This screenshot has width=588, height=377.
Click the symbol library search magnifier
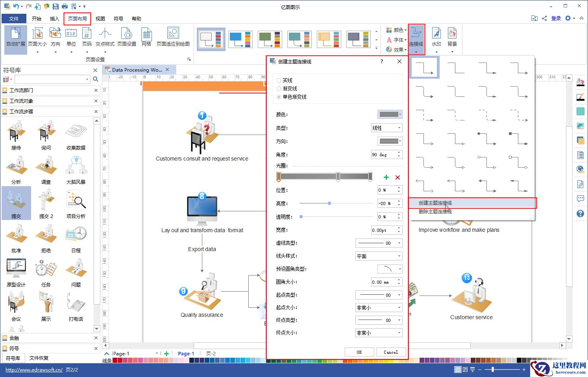95,79
